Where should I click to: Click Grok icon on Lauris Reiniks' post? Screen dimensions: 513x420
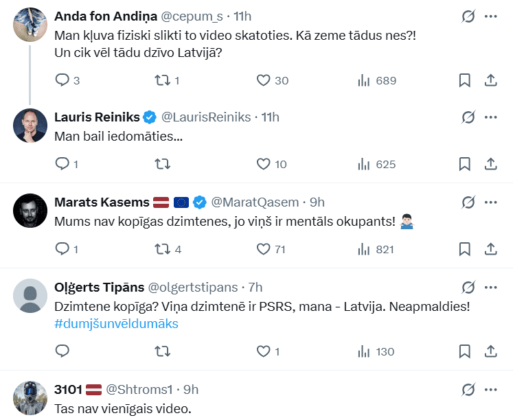(468, 117)
